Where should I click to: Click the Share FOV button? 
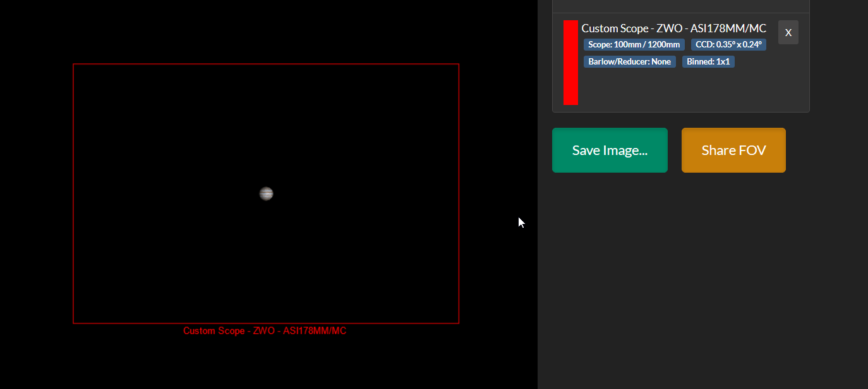pos(733,150)
